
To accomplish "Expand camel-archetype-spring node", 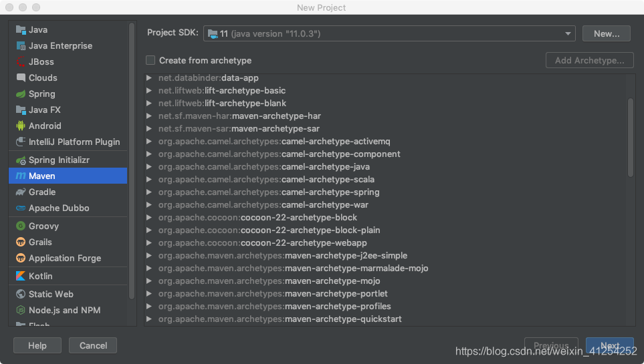I will tap(149, 192).
